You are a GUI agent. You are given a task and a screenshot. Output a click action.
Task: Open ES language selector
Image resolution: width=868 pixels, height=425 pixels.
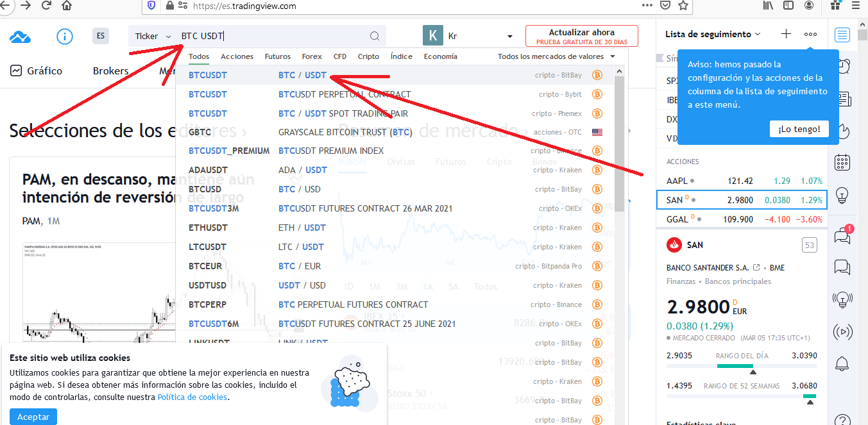pyautogui.click(x=101, y=36)
